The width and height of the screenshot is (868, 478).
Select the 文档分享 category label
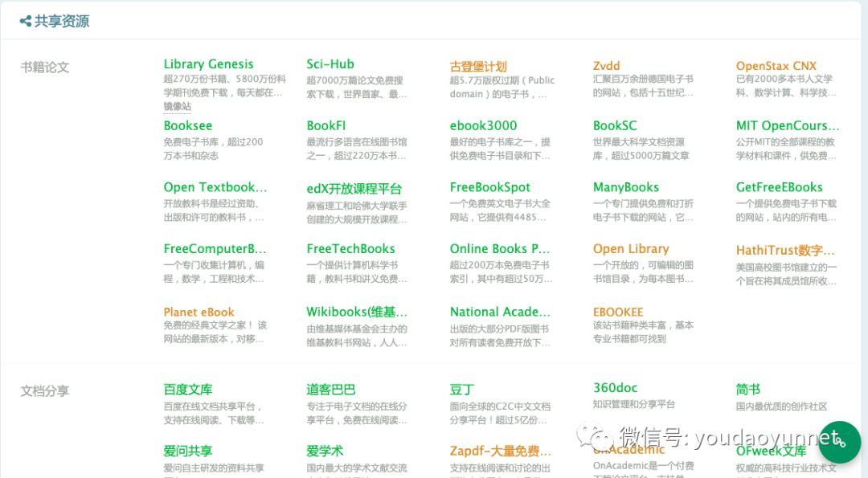45,391
